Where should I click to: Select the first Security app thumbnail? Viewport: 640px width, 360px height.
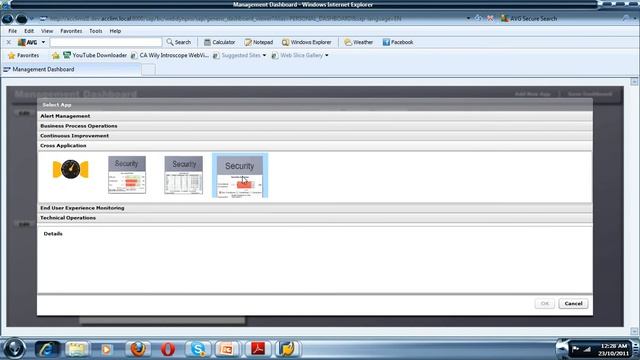click(x=127, y=175)
